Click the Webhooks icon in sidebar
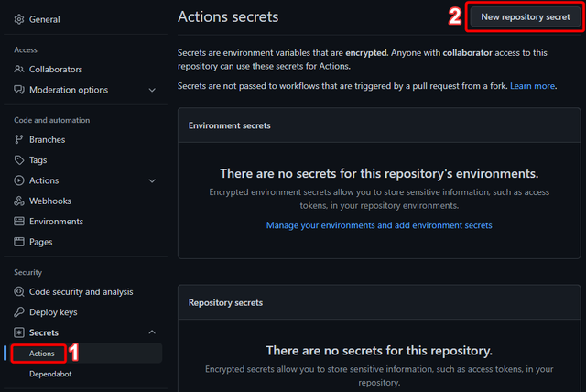 (x=19, y=201)
